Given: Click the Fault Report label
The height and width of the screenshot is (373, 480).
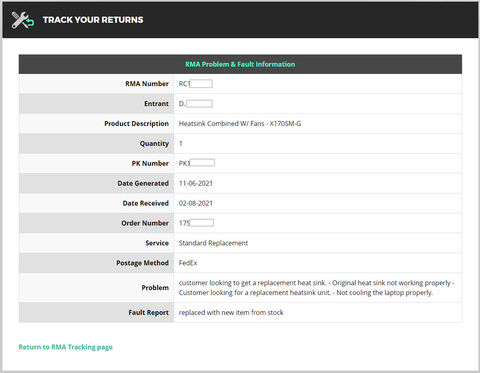Looking at the screenshot, I should [149, 313].
